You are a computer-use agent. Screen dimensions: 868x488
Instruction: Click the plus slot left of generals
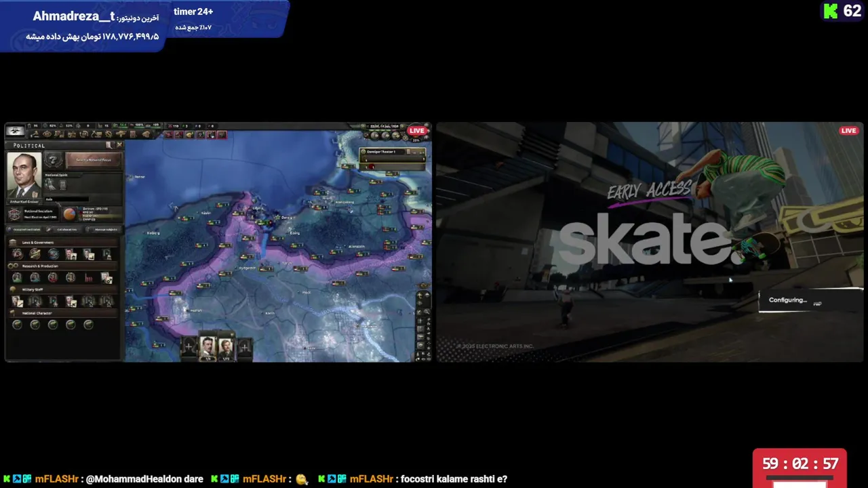[x=189, y=348]
